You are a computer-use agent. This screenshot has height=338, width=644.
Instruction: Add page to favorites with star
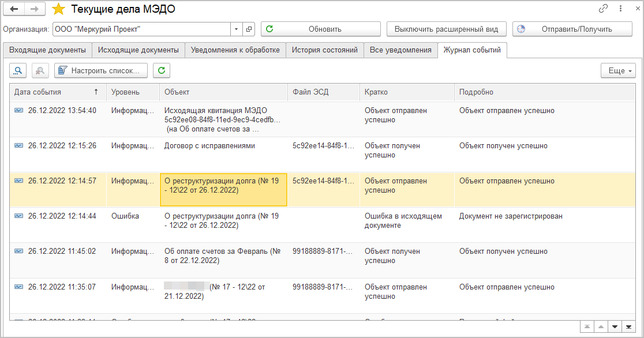click(58, 9)
